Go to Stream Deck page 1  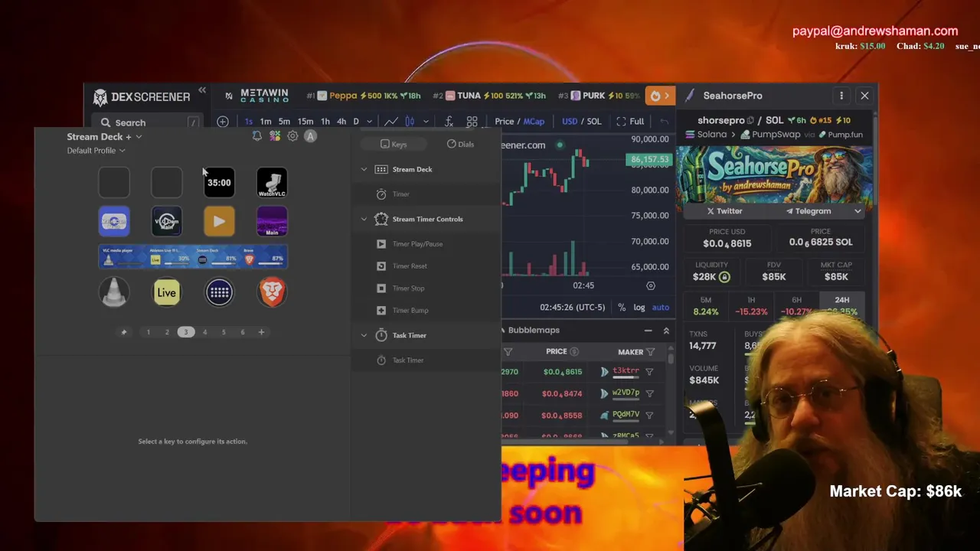148,332
